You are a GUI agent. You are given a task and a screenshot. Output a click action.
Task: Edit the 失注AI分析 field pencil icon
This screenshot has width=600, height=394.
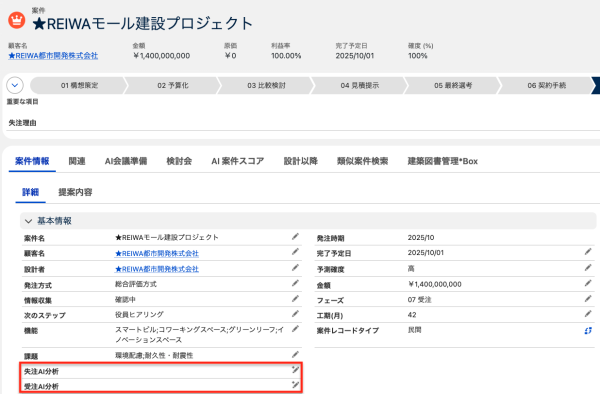click(295, 370)
